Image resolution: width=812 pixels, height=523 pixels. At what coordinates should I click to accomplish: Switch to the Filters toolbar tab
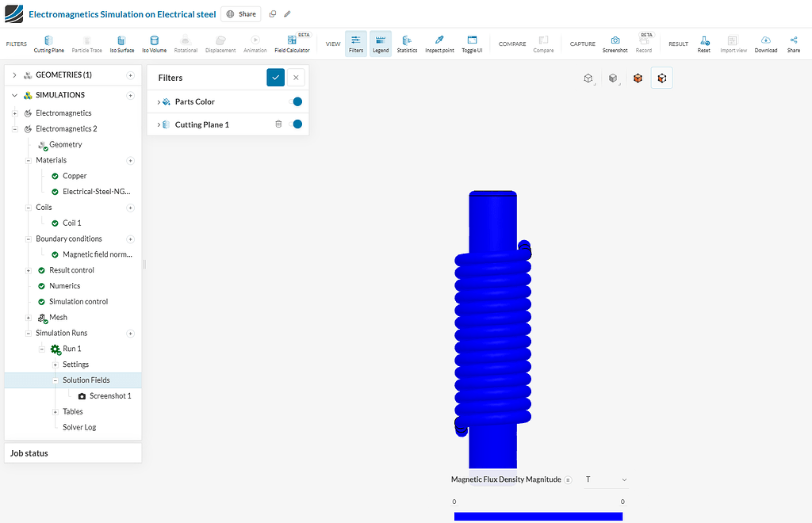pos(355,44)
